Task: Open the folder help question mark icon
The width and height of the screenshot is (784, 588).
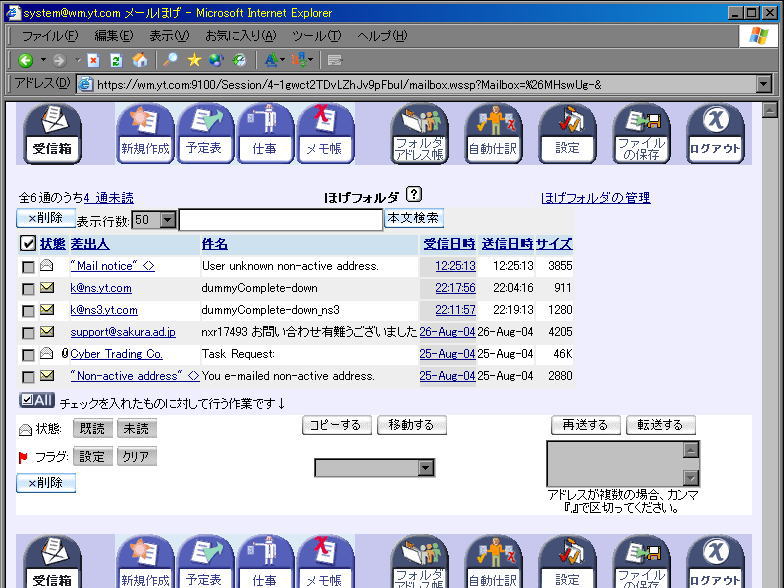Action: coord(415,196)
